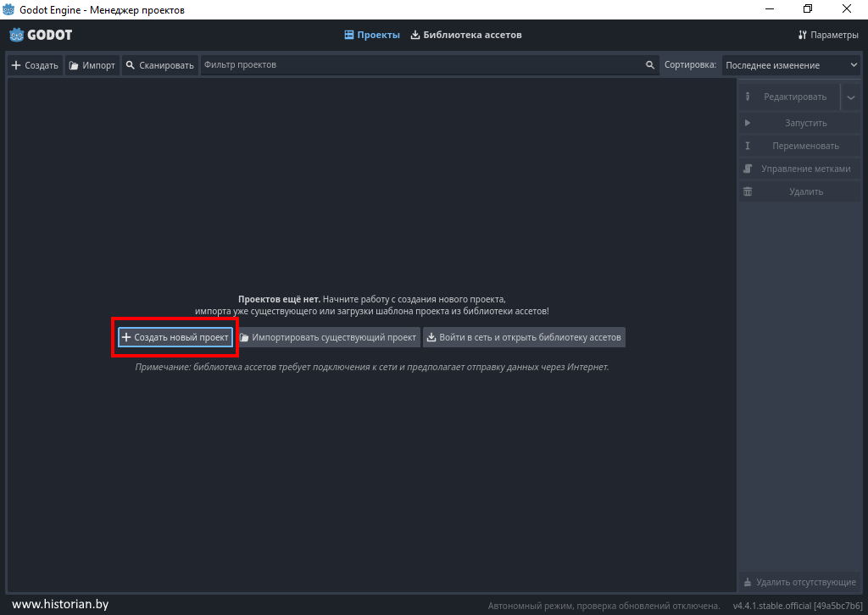
Task: Click the Создать plus toolbar button
Action: coord(35,65)
